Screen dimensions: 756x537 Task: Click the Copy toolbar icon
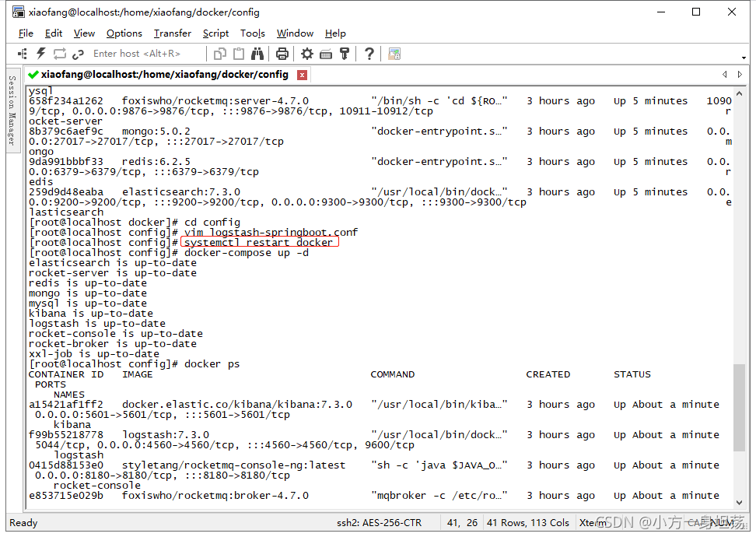point(220,54)
